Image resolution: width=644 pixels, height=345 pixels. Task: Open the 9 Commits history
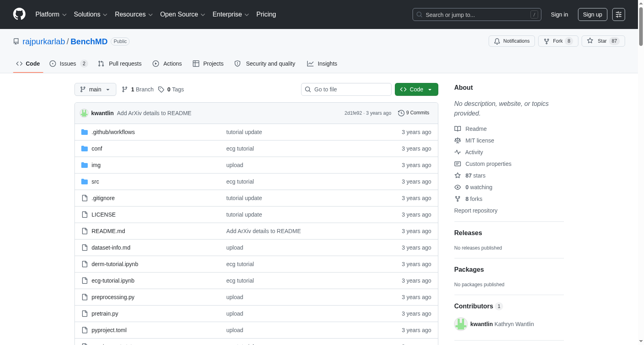(413, 113)
